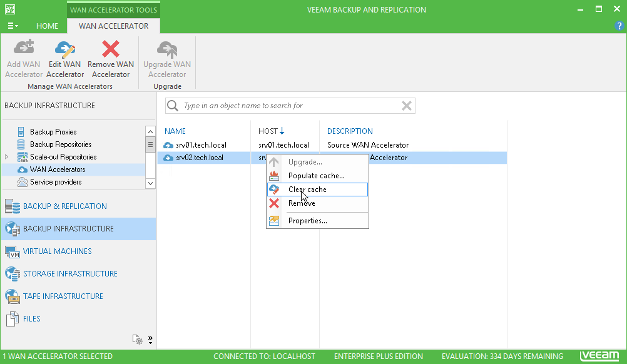Click the tree scrollbar up arrow

[150, 131]
